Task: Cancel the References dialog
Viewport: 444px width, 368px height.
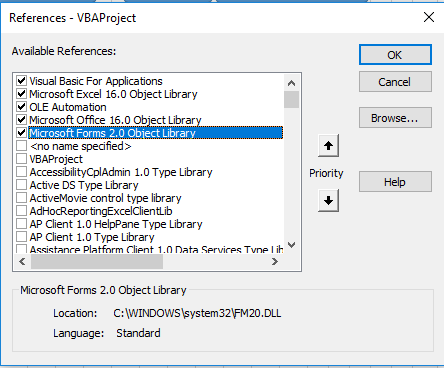Action: coord(395,82)
